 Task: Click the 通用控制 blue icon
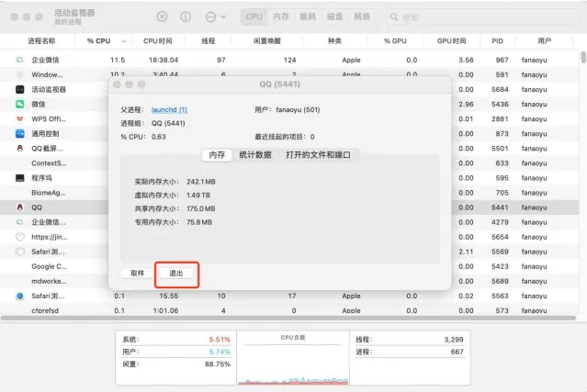(20, 133)
